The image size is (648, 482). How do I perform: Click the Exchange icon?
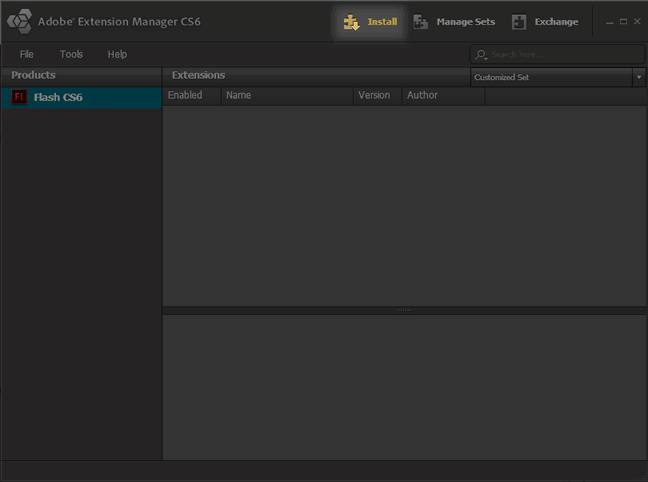click(x=519, y=22)
